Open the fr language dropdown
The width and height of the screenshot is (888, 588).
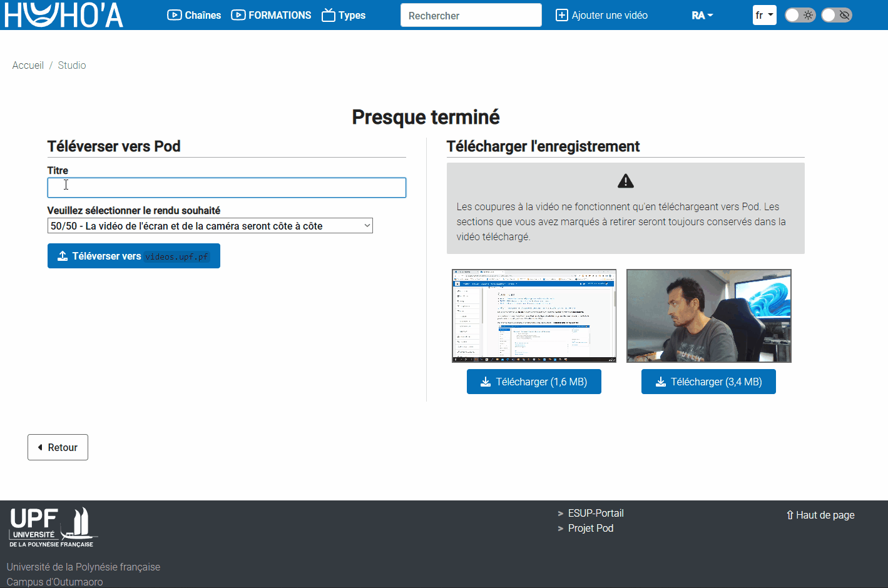click(764, 15)
